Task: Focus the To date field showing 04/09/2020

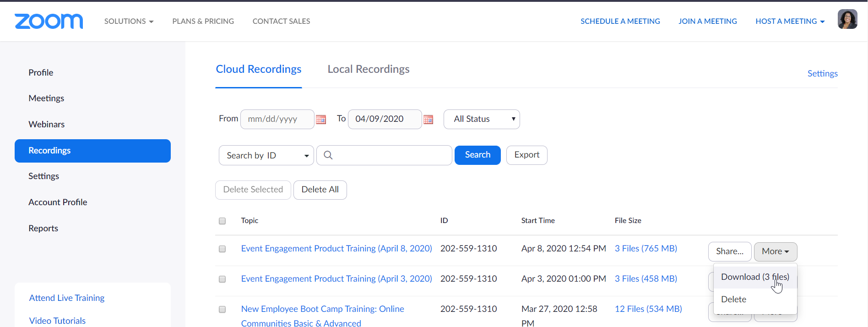Action: click(385, 119)
